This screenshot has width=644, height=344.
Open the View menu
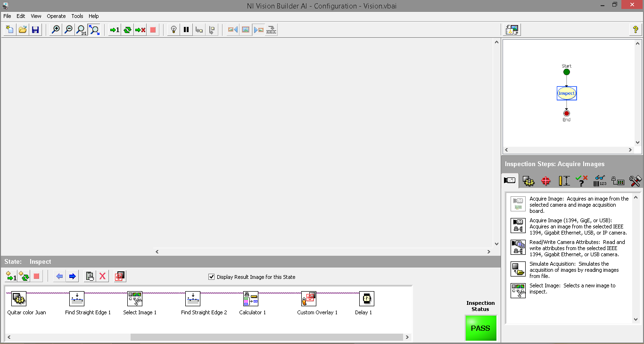(x=36, y=16)
